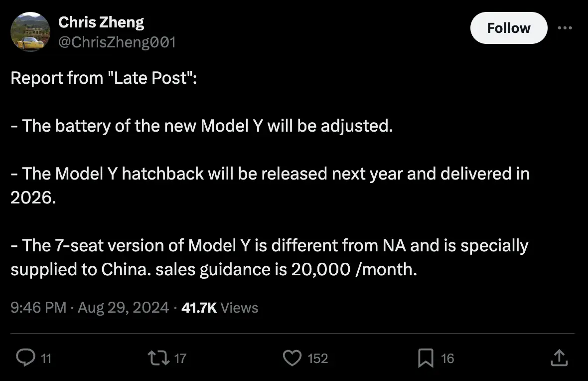Click the reply speech bubble icon
This screenshot has width=588, height=381.
click(25, 358)
